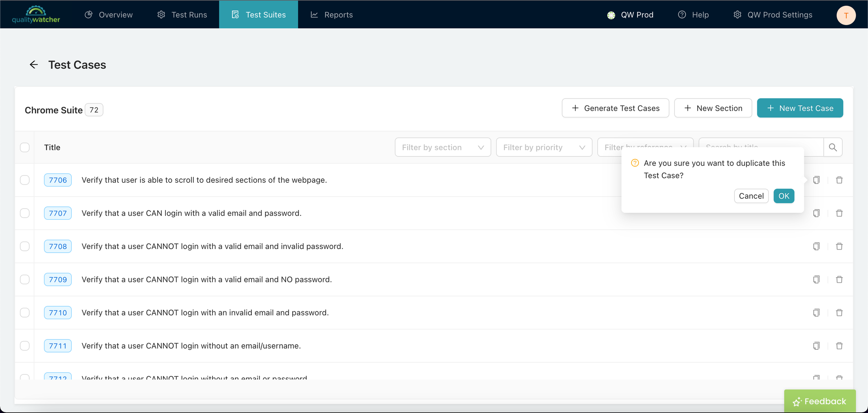Confirm duplication with OK button
The height and width of the screenshot is (413, 868).
(784, 196)
